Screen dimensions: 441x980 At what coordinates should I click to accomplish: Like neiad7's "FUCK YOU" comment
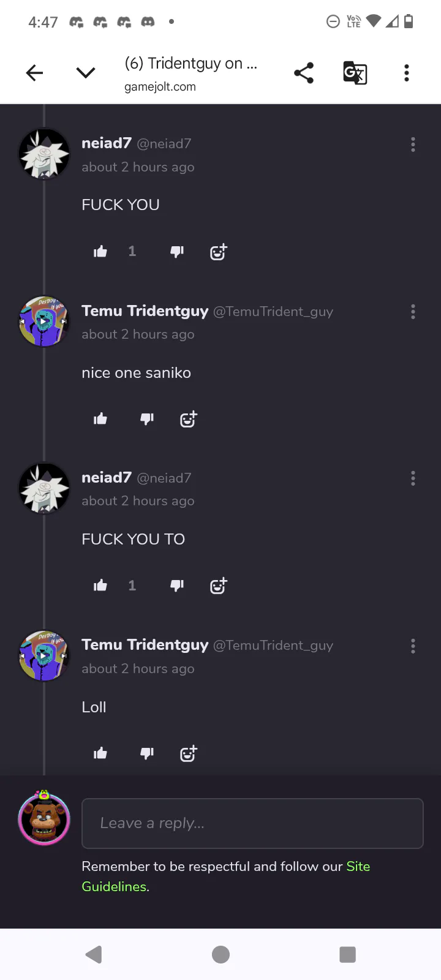tap(100, 251)
